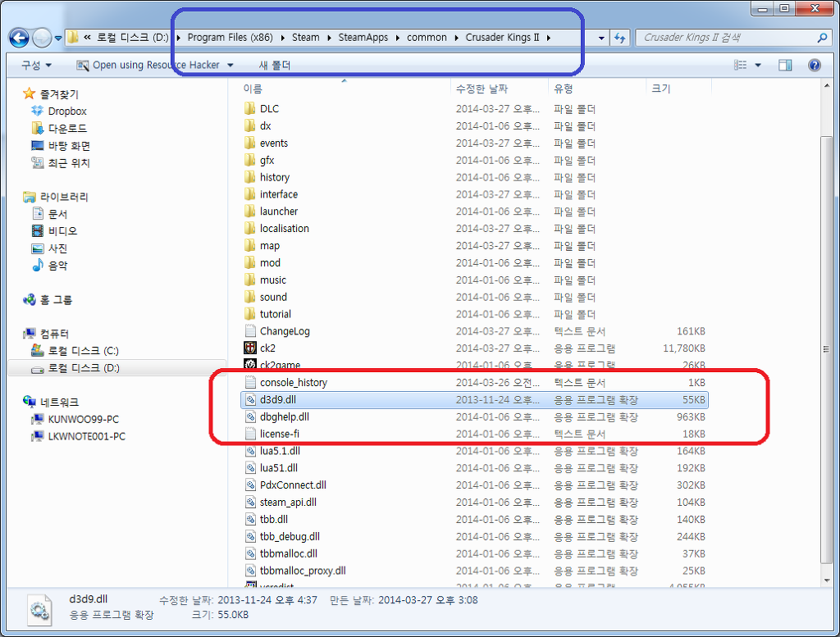The width and height of the screenshot is (840, 637).
Task: Open recent locations dropdown arrow
Action: click(x=58, y=38)
